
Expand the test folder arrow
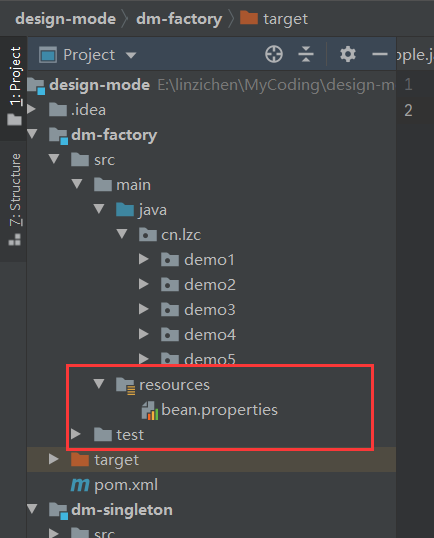pyautogui.click(x=75, y=434)
